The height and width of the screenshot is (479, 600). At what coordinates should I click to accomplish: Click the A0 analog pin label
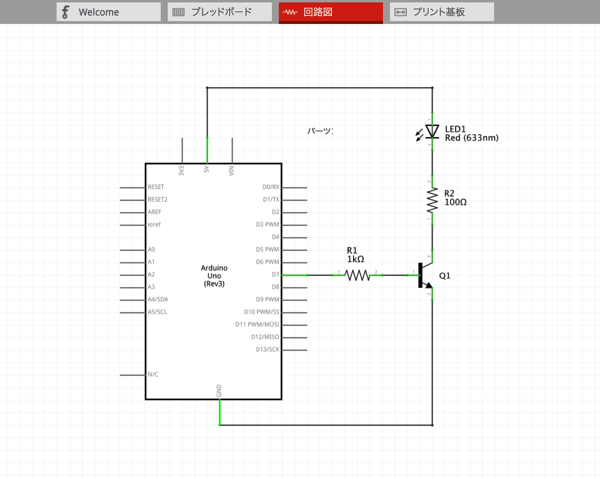pos(152,249)
